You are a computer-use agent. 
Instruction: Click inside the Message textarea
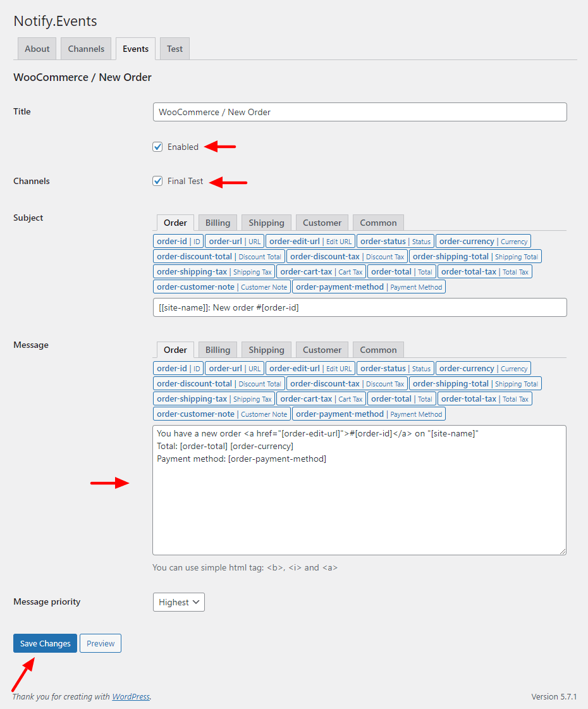click(359, 490)
